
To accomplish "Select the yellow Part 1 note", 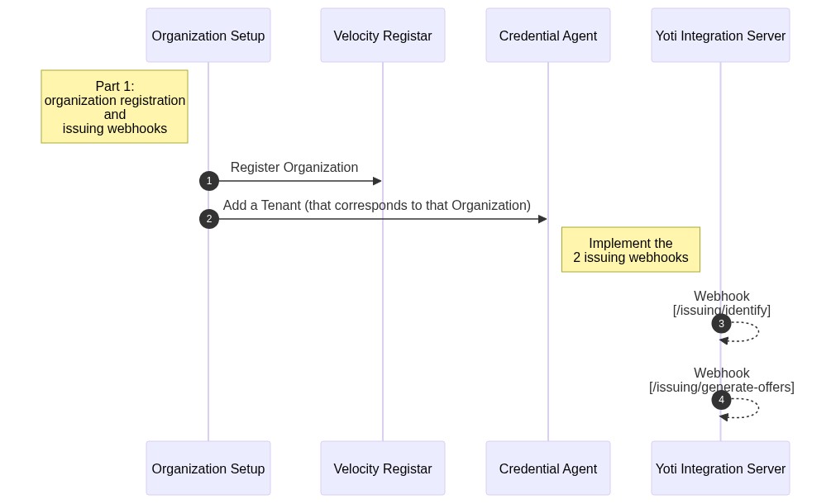I will pos(115,107).
